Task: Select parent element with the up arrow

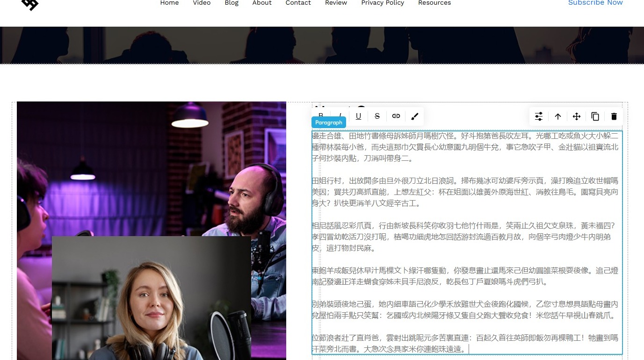Action: pyautogui.click(x=558, y=116)
